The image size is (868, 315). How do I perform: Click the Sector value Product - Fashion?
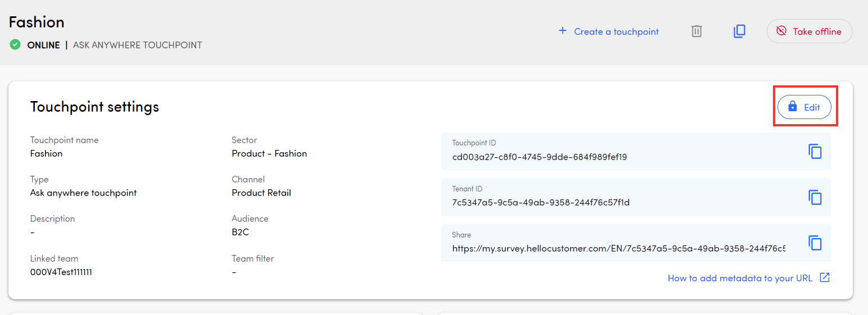(x=269, y=154)
